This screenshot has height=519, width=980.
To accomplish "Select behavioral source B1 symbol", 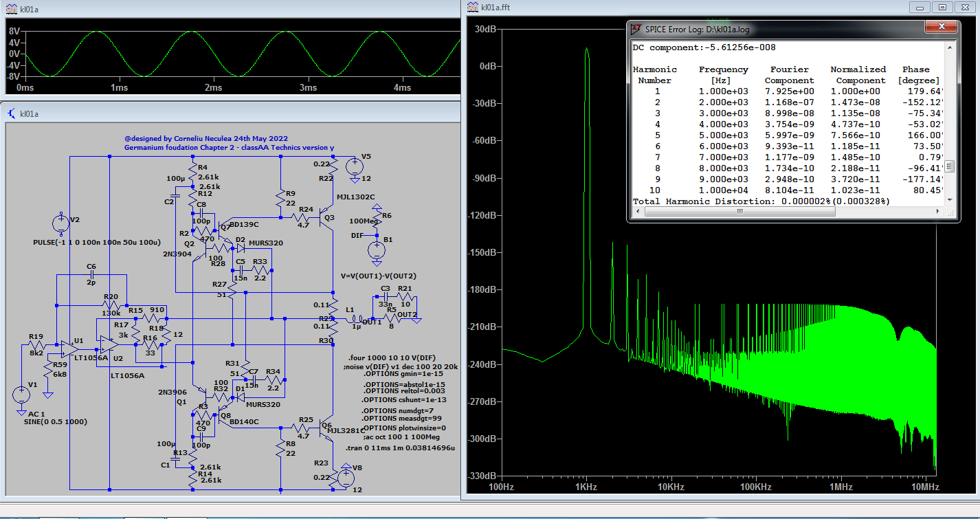I will coord(377,250).
